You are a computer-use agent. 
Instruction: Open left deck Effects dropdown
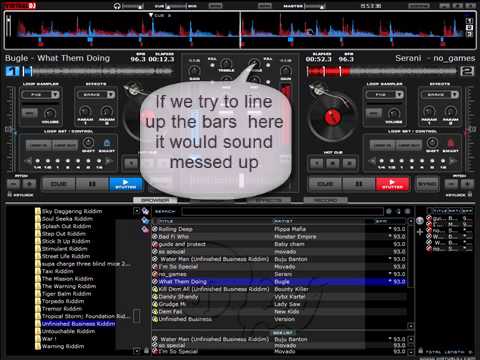96,95
